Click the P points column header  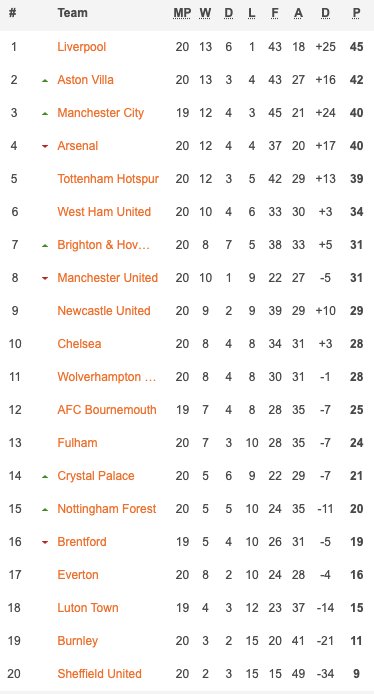click(x=356, y=13)
